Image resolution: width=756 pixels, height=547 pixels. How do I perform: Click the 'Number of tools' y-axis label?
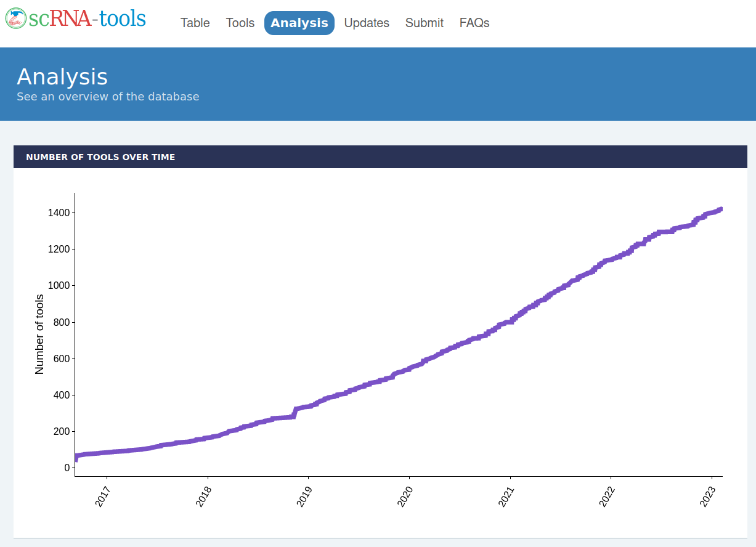pyautogui.click(x=40, y=334)
